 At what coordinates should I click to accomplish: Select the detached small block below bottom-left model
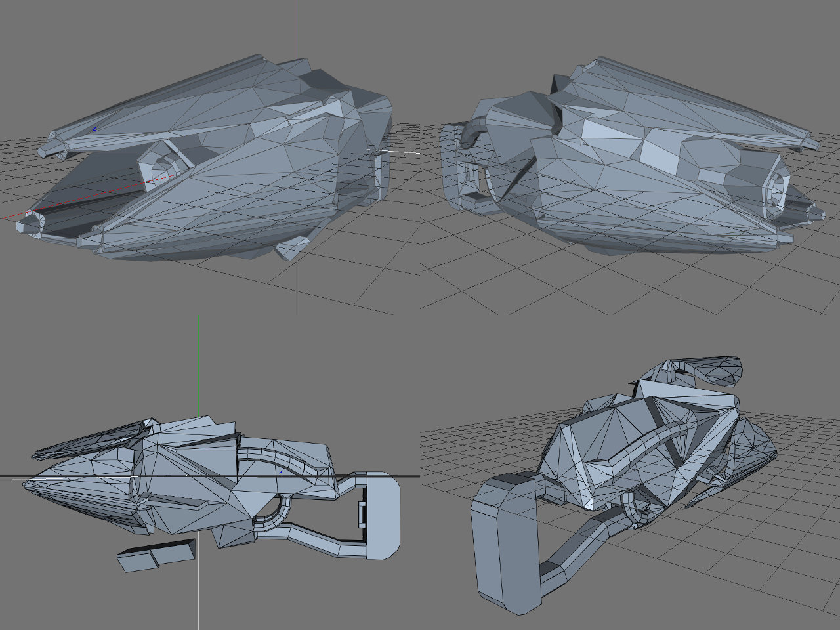[x=156, y=556]
